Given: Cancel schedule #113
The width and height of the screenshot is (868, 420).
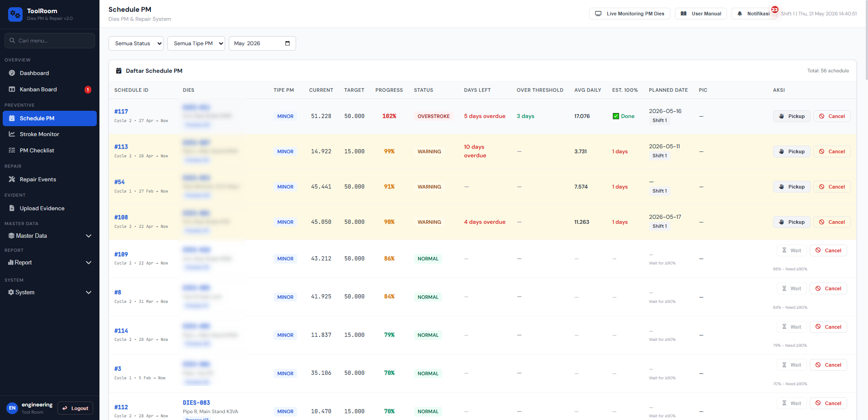Looking at the screenshot, I should coord(832,151).
